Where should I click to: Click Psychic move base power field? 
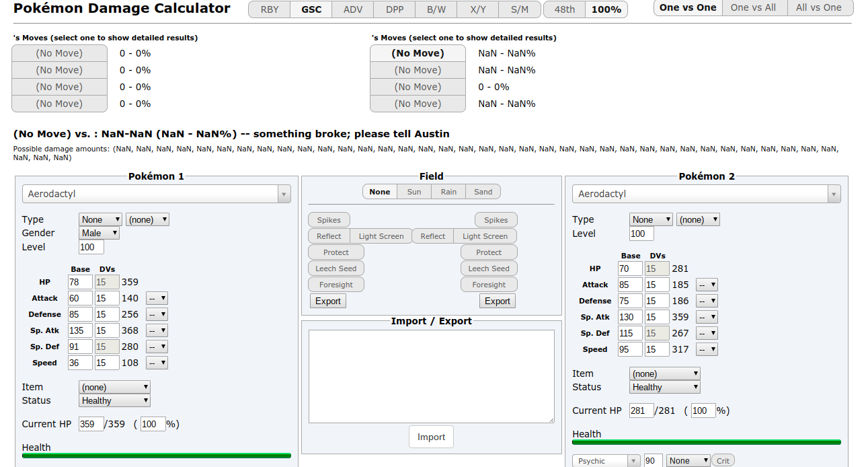(654, 461)
